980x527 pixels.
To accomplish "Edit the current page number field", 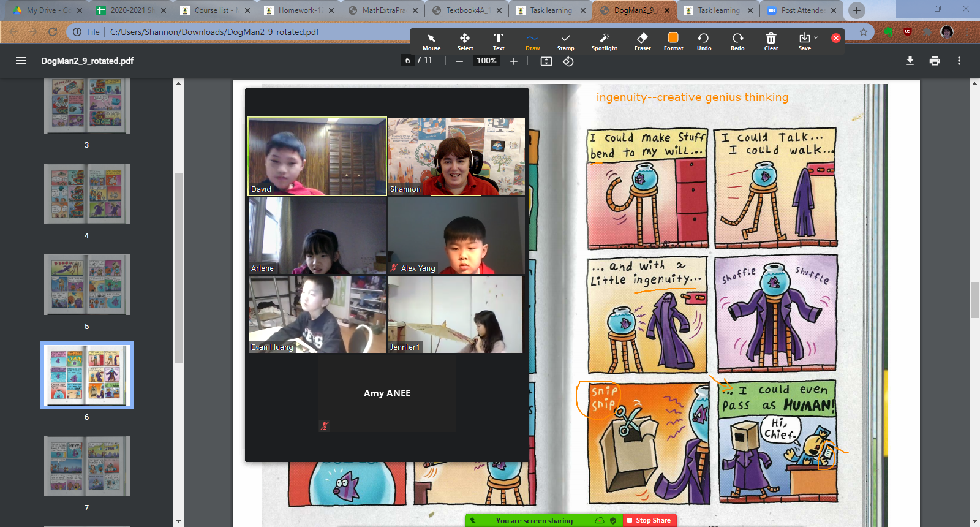I will (x=407, y=60).
